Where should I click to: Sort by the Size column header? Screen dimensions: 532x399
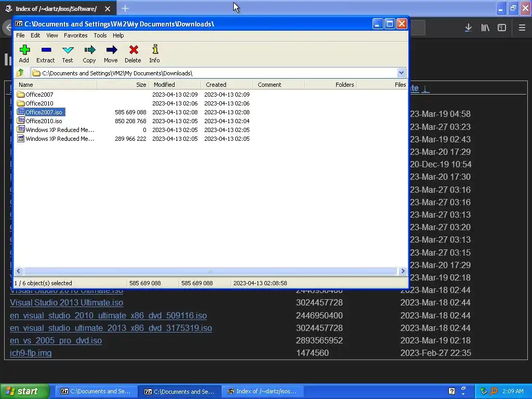point(123,85)
